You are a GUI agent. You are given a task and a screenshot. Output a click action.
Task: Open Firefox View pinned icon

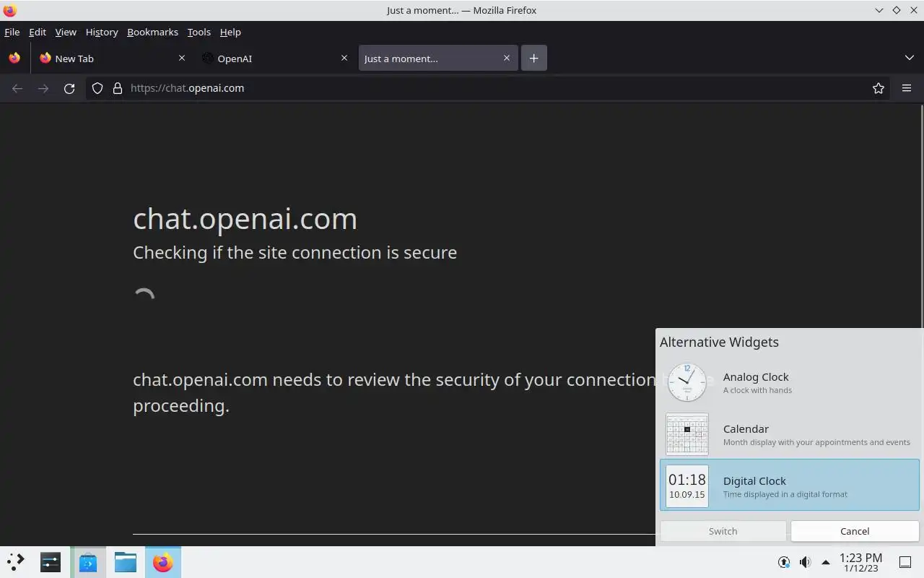(14, 59)
